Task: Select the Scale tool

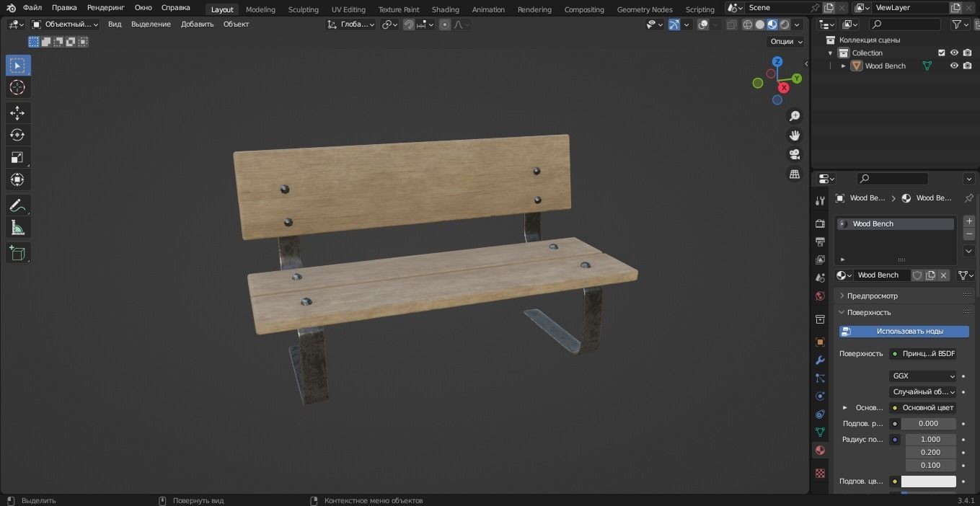Action: 18,157
